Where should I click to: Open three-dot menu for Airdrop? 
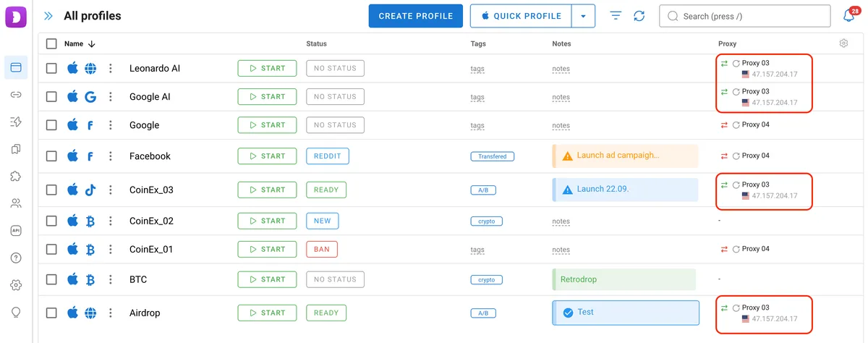coord(111,313)
